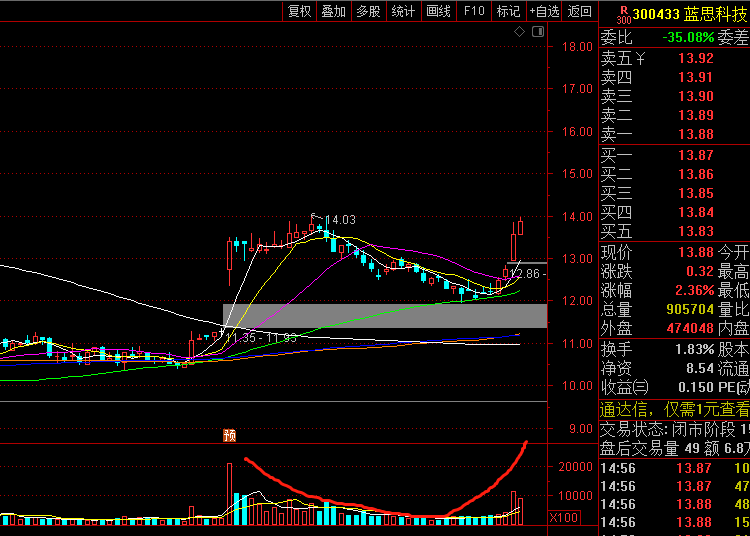Open the 统计 statistics tool
The image size is (750, 536).
(x=403, y=11)
